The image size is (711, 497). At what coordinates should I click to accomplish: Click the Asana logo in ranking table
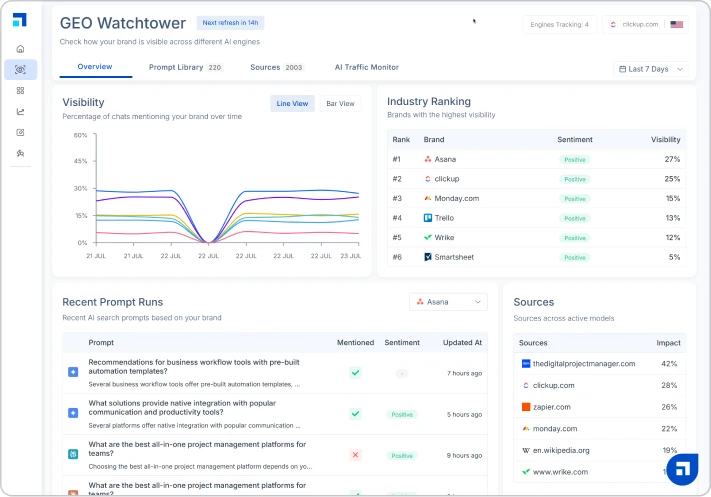[x=428, y=159]
